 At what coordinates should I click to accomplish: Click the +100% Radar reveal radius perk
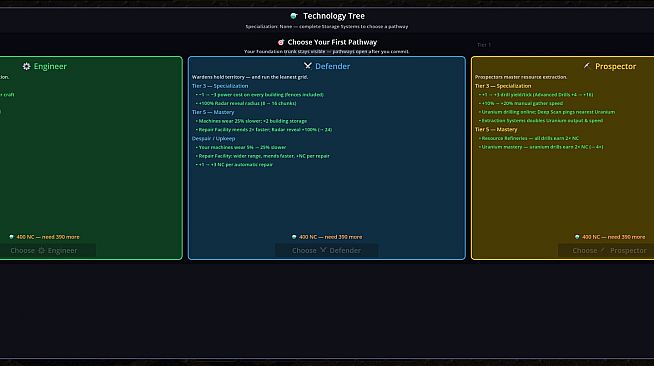click(246, 103)
